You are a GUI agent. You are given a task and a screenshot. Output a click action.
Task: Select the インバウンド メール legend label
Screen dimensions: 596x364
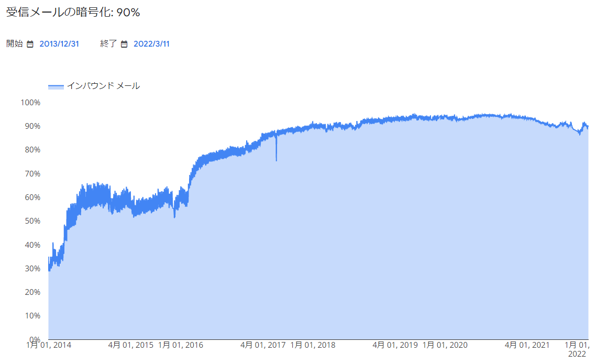(x=103, y=86)
